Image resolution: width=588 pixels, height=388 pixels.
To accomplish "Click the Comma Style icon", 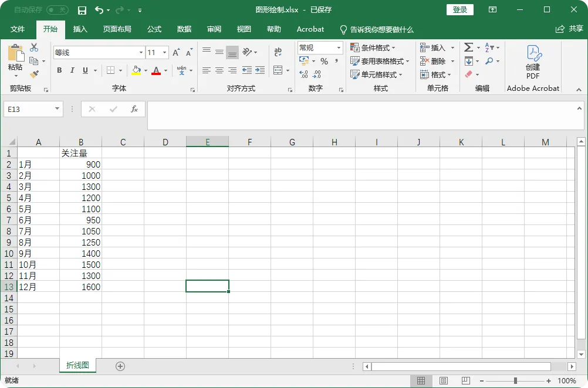I will pos(336,61).
